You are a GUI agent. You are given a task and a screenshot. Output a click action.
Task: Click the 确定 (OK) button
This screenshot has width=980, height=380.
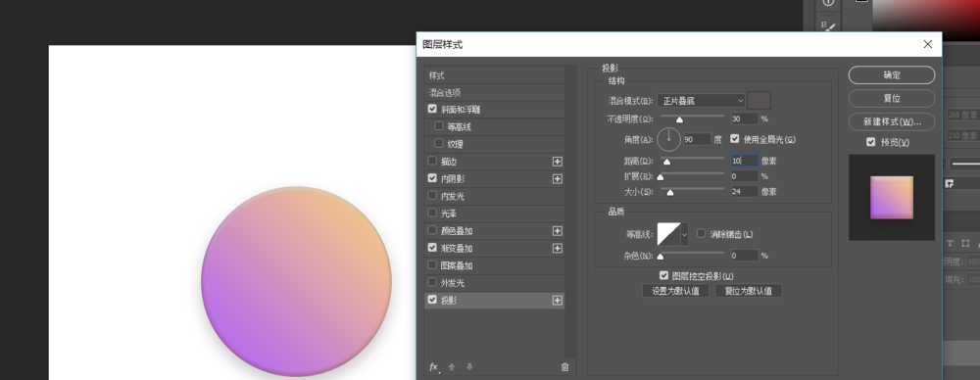(x=891, y=75)
